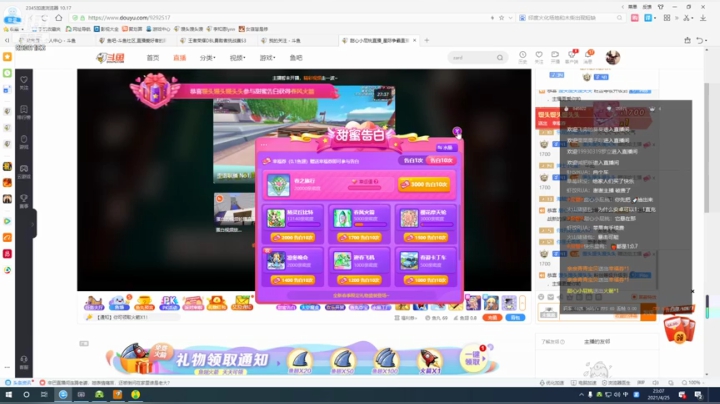
Task: Click the 火箭X1 rocket gift in banner
Action: (x=430, y=360)
